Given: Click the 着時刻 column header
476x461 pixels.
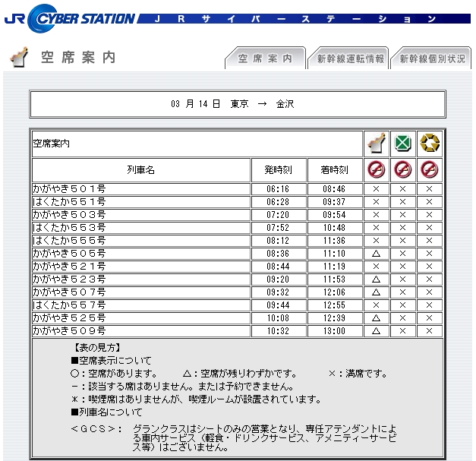Looking at the screenshot, I should pos(334,170).
